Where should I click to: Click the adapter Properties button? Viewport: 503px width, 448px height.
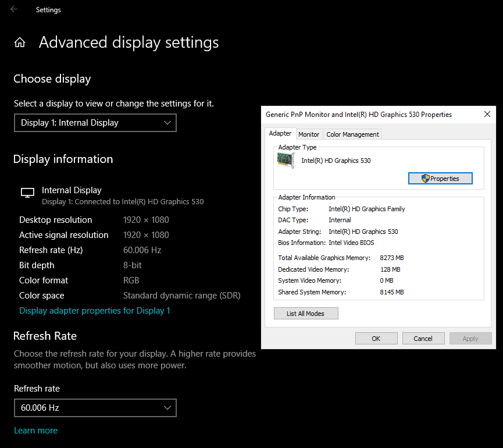440,179
